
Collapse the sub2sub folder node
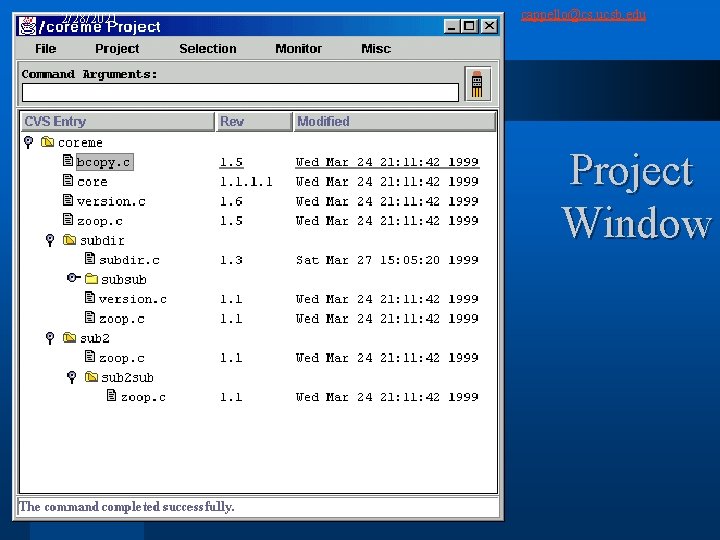pyautogui.click(x=72, y=377)
